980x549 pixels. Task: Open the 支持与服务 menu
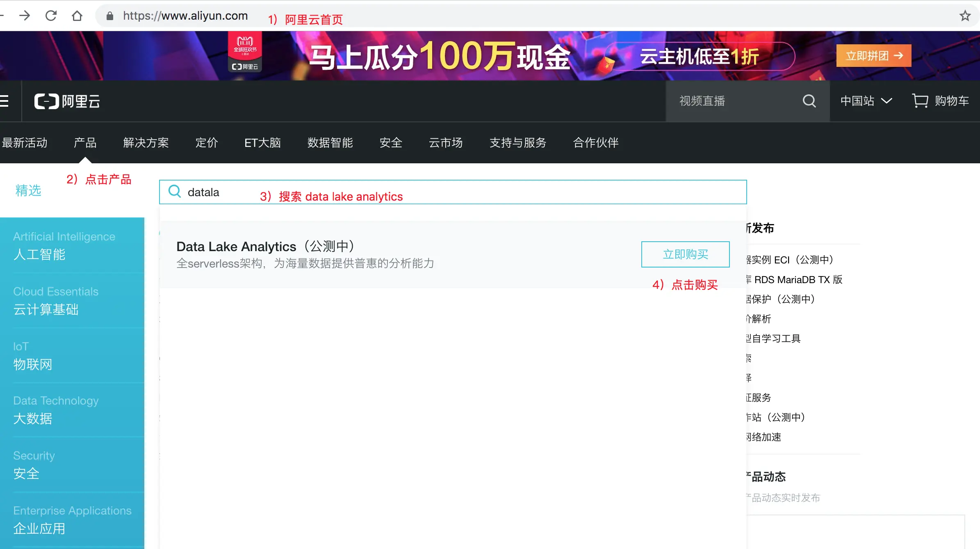pyautogui.click(x=518, y=143)
